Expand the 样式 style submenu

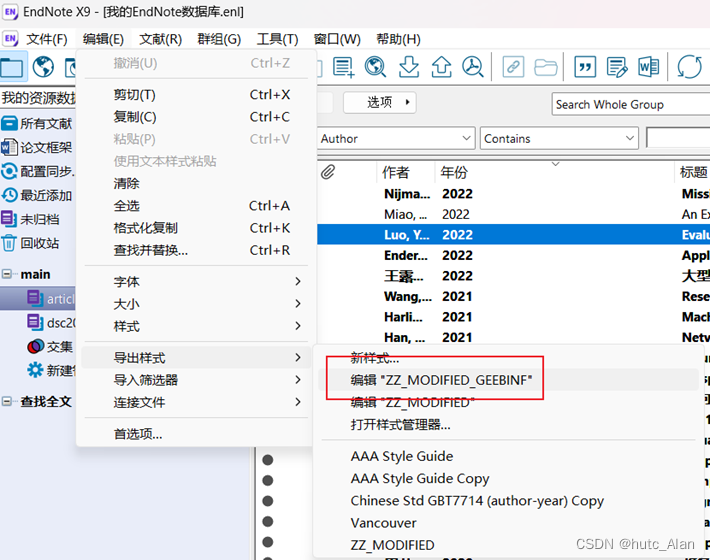pos(197,326)
